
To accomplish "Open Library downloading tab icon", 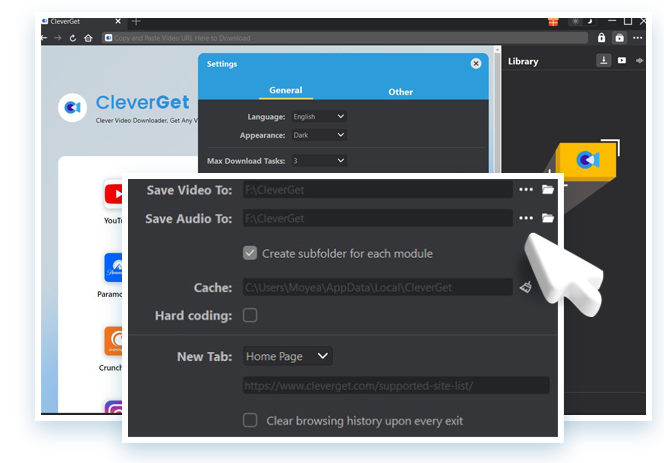I will click(x=604, y=61).
